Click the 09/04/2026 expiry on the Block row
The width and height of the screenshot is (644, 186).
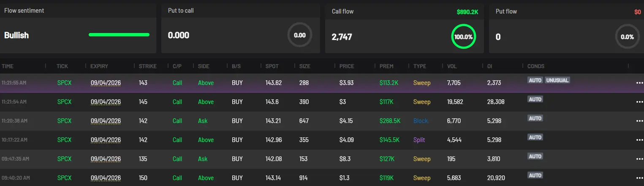(106, 121)
